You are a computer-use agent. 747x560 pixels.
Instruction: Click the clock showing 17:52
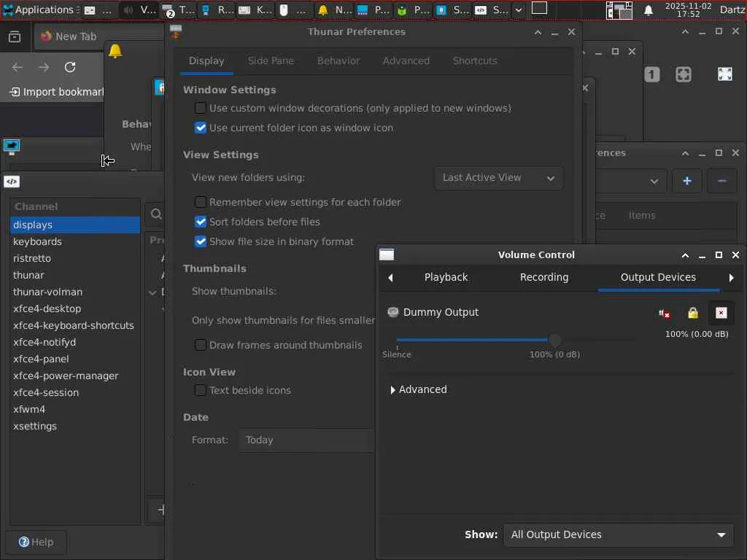pyautogui.click(x=688, y=10)
